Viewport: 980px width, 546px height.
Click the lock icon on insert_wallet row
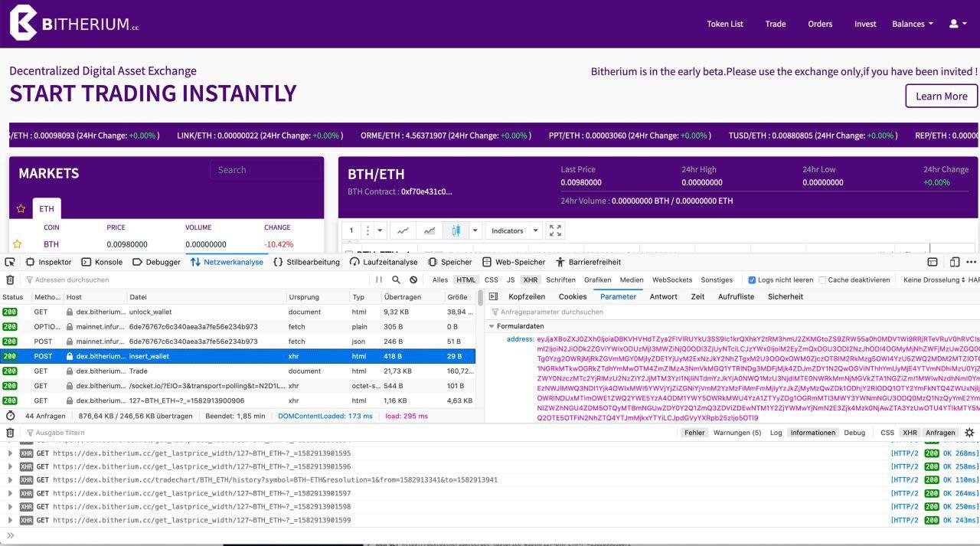coord(70,356)
